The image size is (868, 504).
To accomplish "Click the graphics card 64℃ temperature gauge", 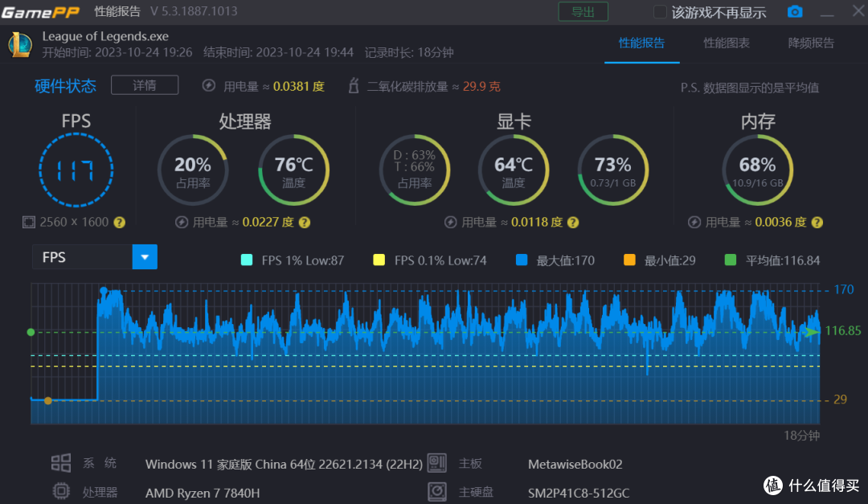I will tap(514, 170).
